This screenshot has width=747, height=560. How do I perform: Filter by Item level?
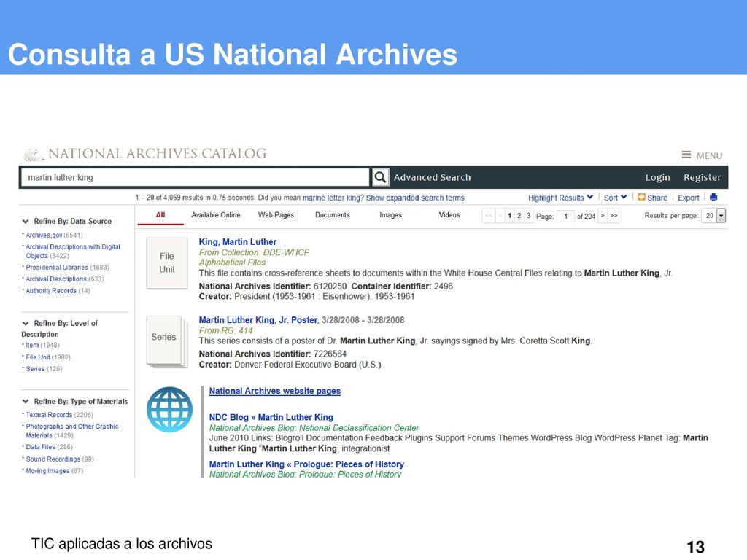32,345
